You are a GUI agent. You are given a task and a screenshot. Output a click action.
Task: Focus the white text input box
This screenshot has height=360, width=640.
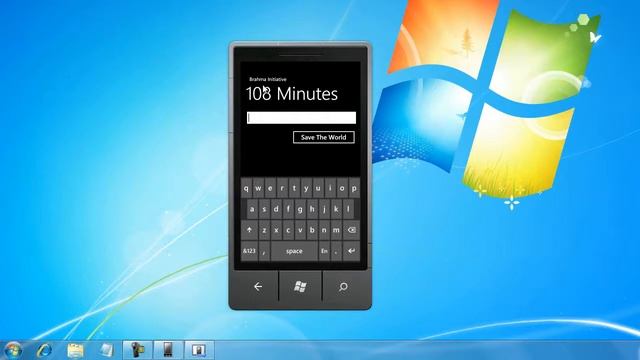[x=301, y=118]
